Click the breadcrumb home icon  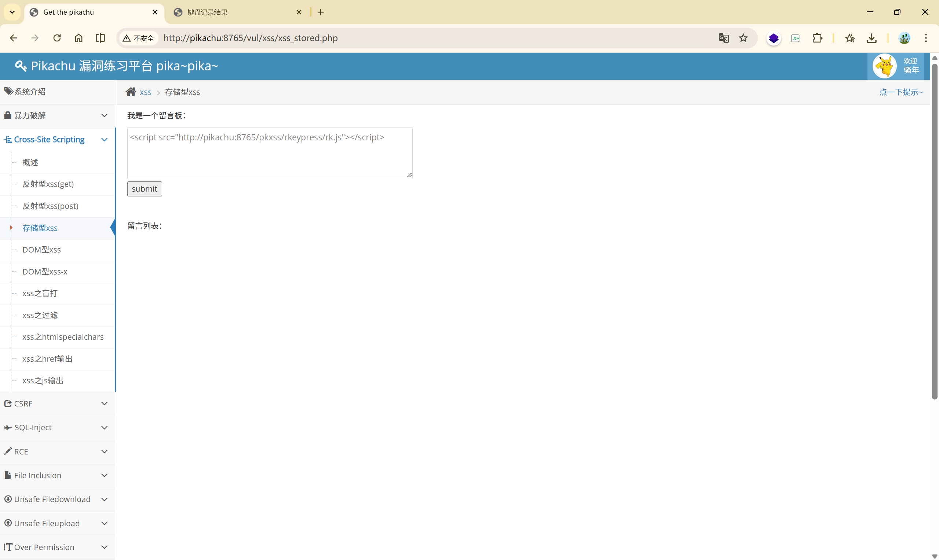[131, 92]
